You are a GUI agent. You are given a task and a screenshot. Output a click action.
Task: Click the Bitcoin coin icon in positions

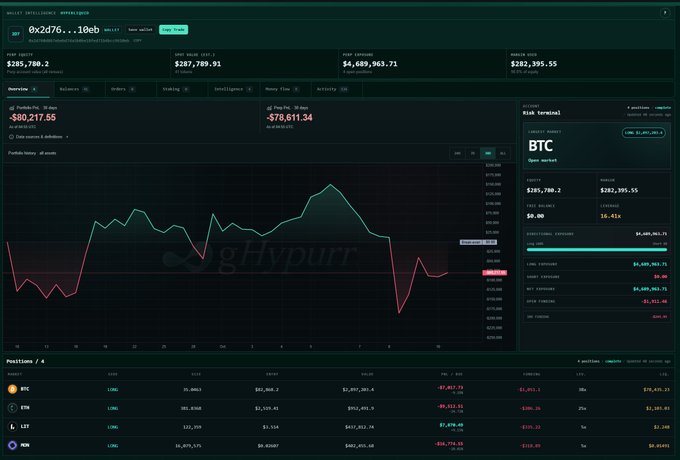pos(12,389)
